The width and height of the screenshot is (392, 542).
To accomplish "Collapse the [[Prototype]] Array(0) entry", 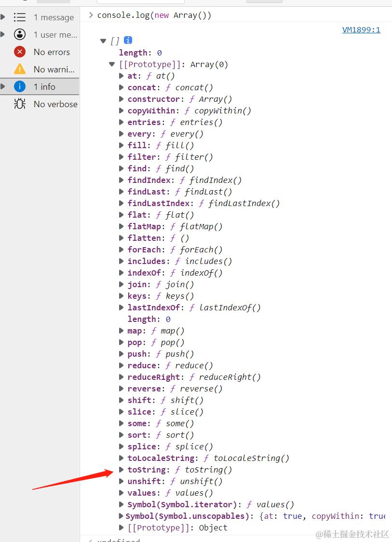I will pos(112,64).
